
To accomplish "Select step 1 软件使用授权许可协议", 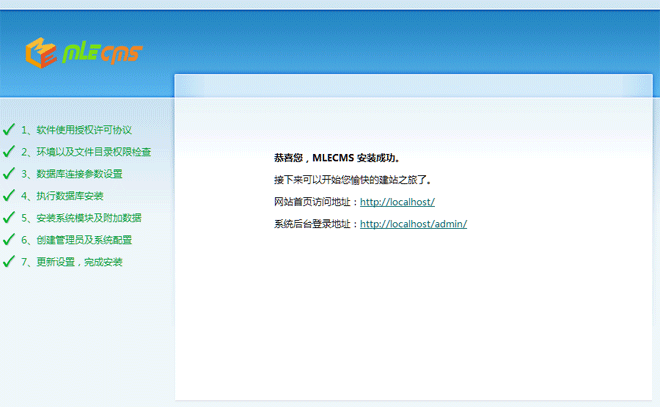I will (76, 130).
